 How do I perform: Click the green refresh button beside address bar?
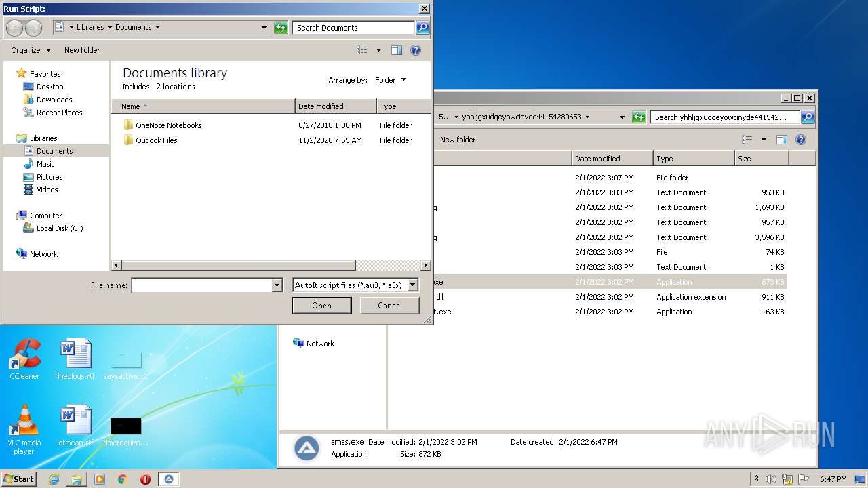click(x=281, y=28)
